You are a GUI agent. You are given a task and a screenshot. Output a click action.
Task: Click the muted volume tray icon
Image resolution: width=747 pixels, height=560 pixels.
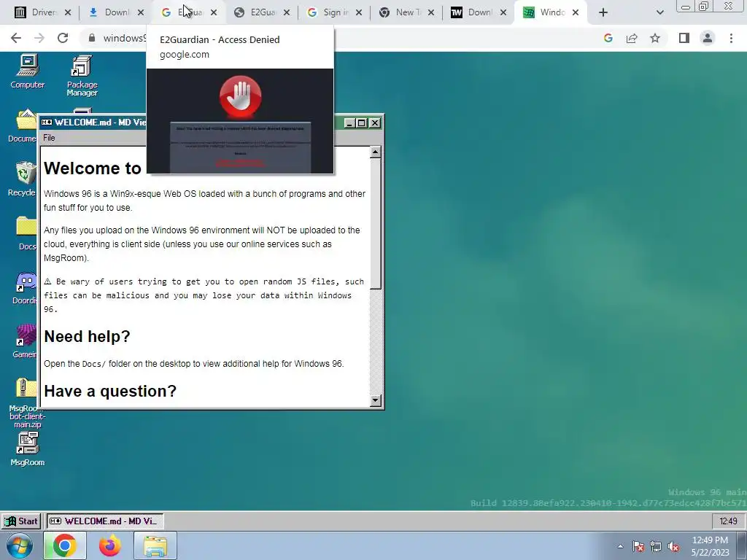[673, 546]
